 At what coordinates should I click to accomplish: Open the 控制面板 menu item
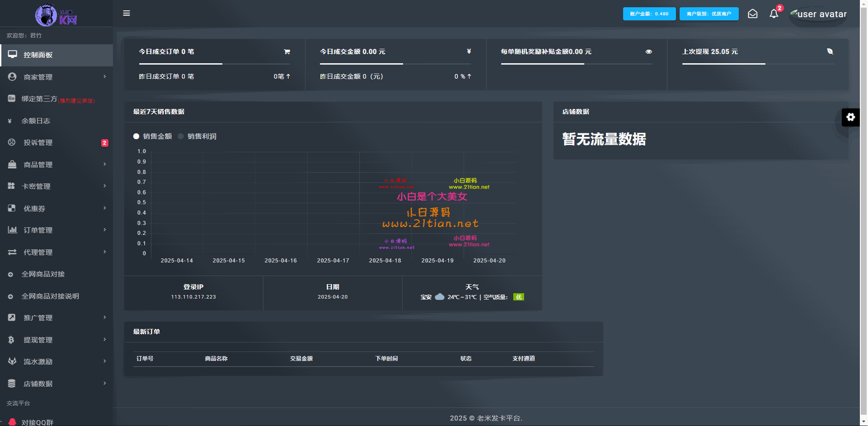pos(56,55)
